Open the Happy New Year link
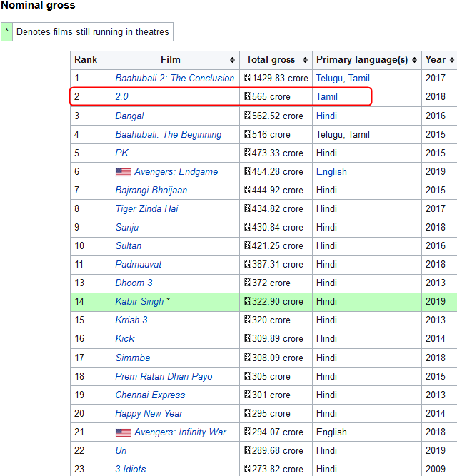Image resolution: width=457 pixels, height=476 pixels. pos(149,413)
